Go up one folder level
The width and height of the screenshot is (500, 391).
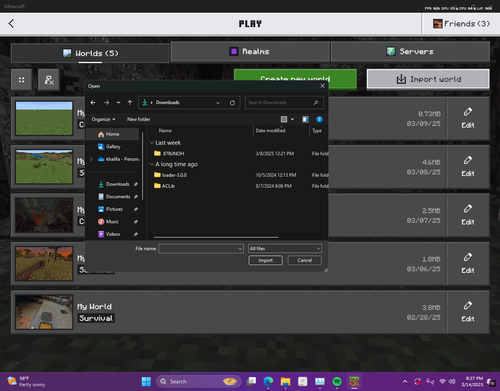click(130, 103)
